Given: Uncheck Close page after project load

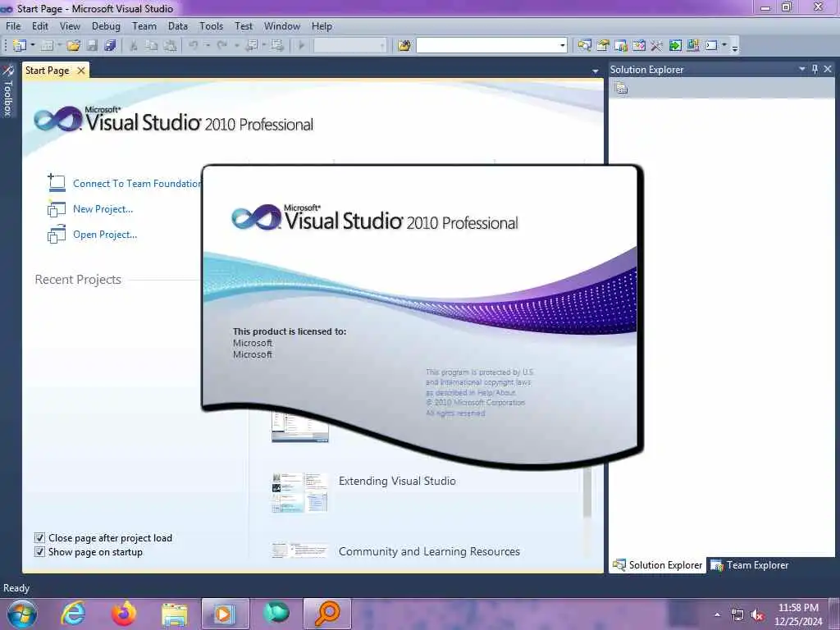Looking at the screenshot, I should pos(39,538).
